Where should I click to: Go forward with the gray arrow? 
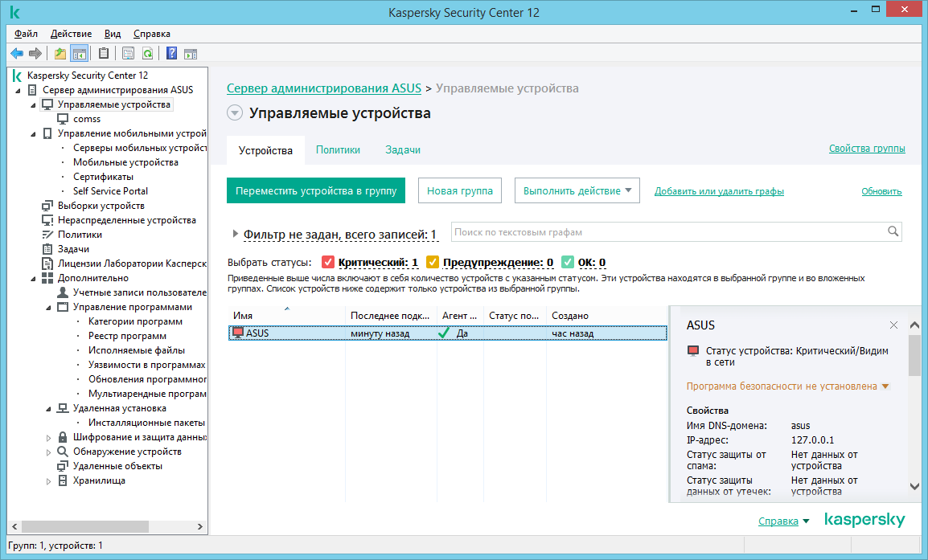(35, 54)
